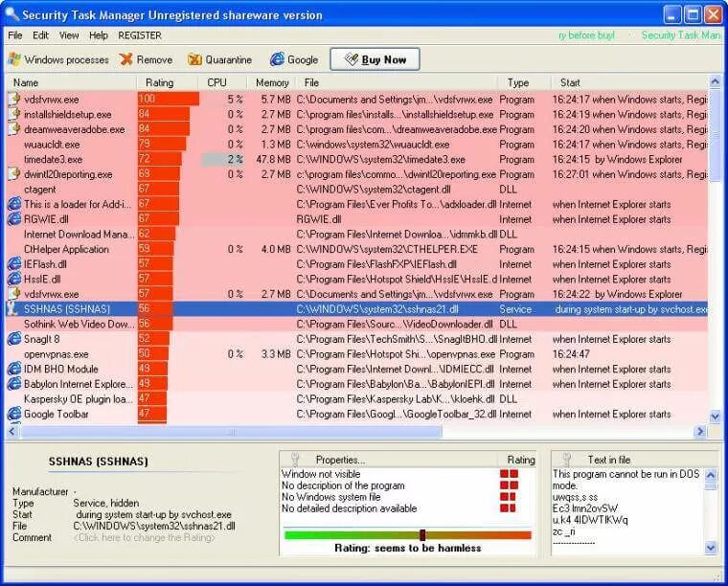Click the process list vertical scrollbar up arrow
The image size is (728, 586).
[x=715, y=82]
